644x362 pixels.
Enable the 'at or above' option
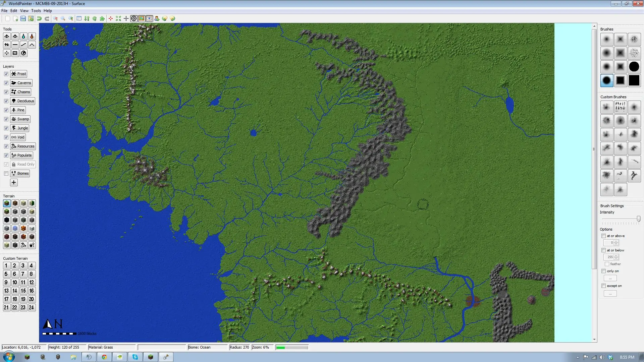[603, 236]
